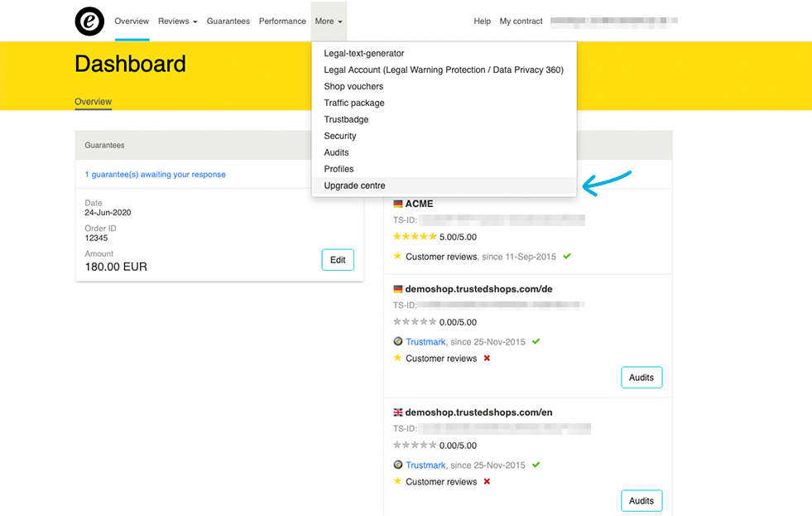Click the Trusted Shops e logo

[89, 22]
